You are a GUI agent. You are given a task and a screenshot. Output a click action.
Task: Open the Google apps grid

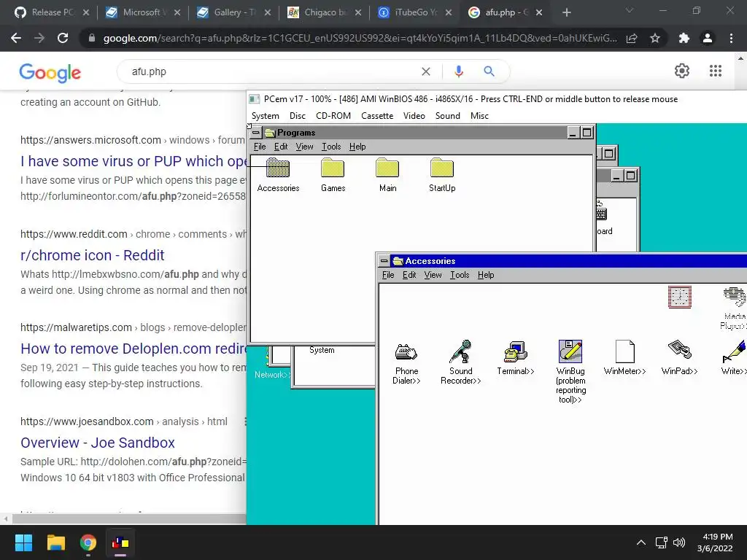point(715,71)
